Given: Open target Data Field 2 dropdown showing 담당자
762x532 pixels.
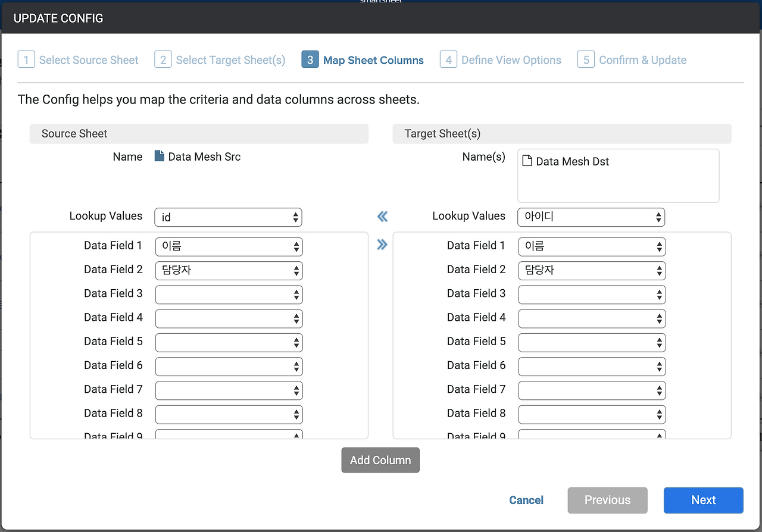Looking at the screenshot, I should click(592, 271).
